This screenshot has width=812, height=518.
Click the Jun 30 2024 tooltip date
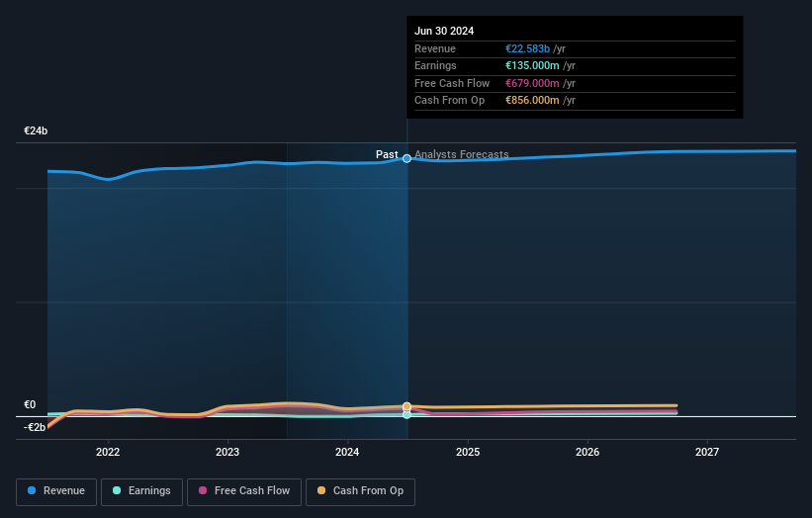pos(444,31)
